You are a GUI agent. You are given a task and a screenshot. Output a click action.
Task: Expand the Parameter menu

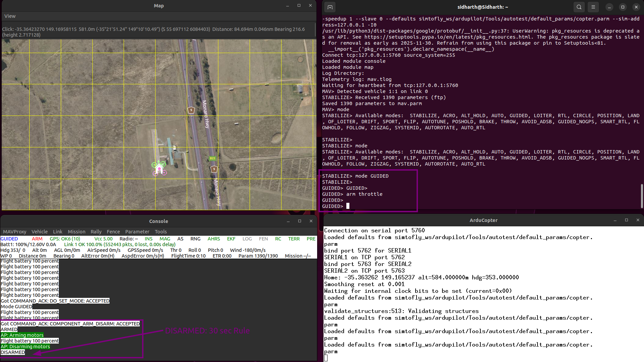(x=137, y=232)
